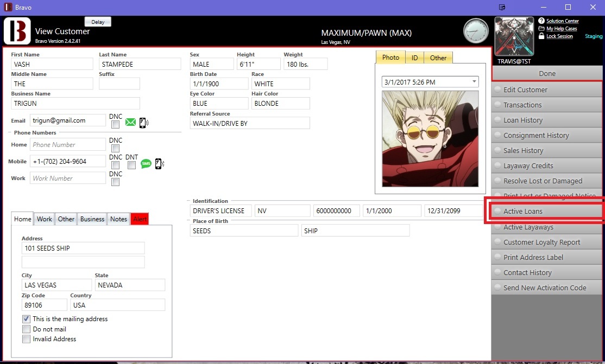
Task: Open Contact History
Action: (547, 273)
